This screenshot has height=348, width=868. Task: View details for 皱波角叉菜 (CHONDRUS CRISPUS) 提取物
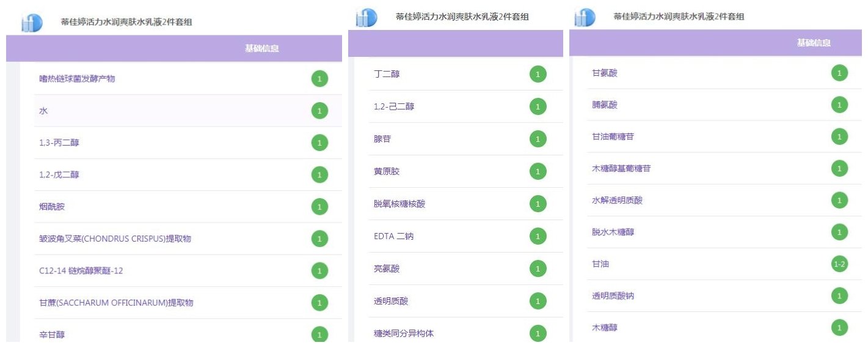click(115, 239)
